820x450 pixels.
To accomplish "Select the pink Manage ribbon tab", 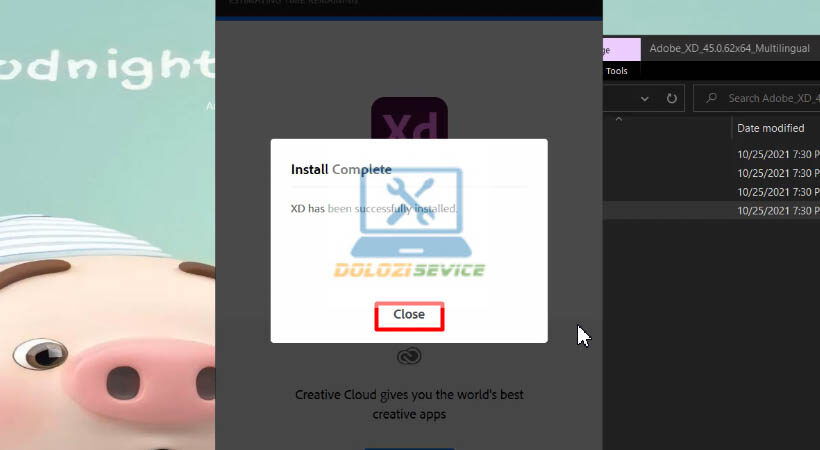I will click(620, 48).
